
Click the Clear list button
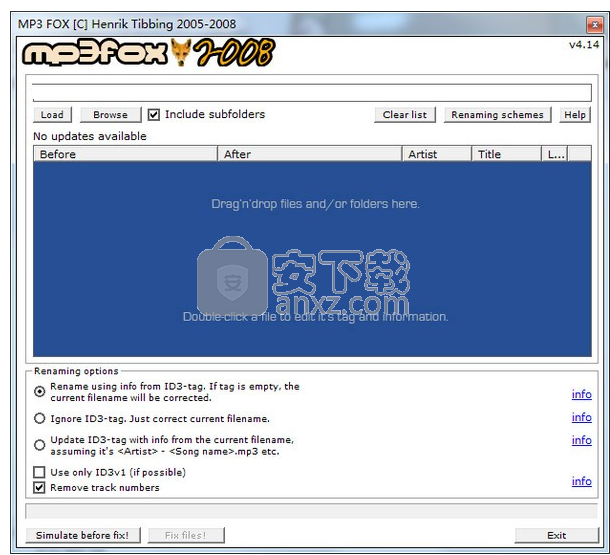point(405,115)
